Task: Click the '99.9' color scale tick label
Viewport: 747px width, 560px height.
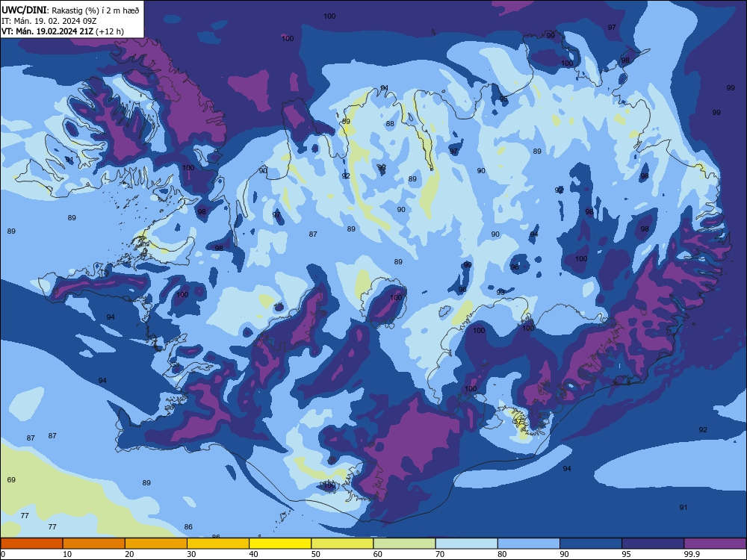Action: (691, 554)
